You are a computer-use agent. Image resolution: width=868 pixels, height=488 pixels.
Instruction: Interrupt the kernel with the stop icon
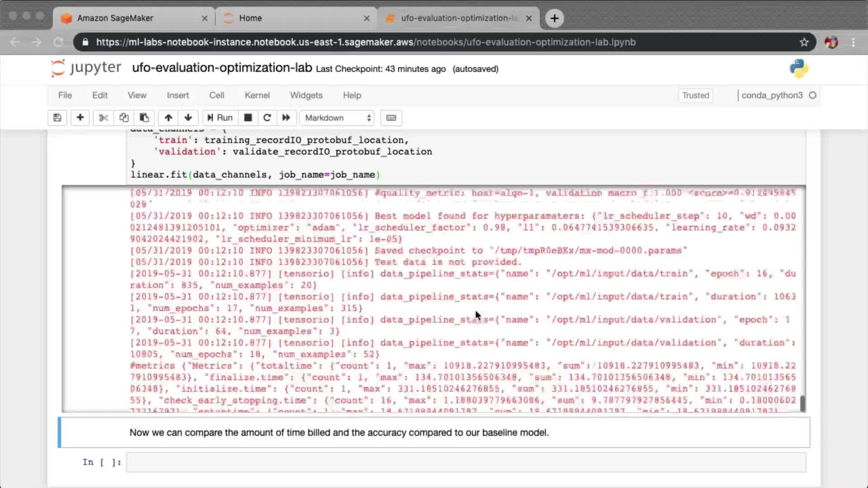[248, 118]
